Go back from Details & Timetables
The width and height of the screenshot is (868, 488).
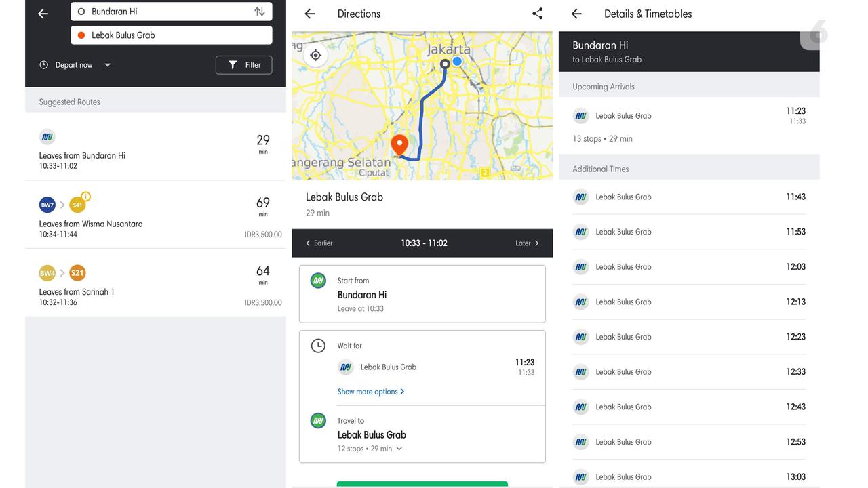(576, 14)
